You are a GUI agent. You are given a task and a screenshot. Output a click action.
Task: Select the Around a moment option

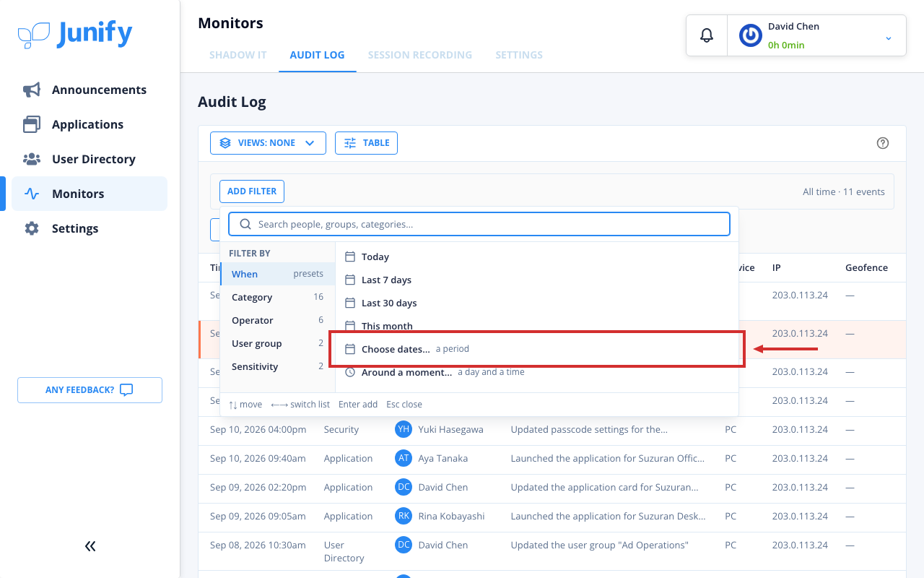click(537, 372)
